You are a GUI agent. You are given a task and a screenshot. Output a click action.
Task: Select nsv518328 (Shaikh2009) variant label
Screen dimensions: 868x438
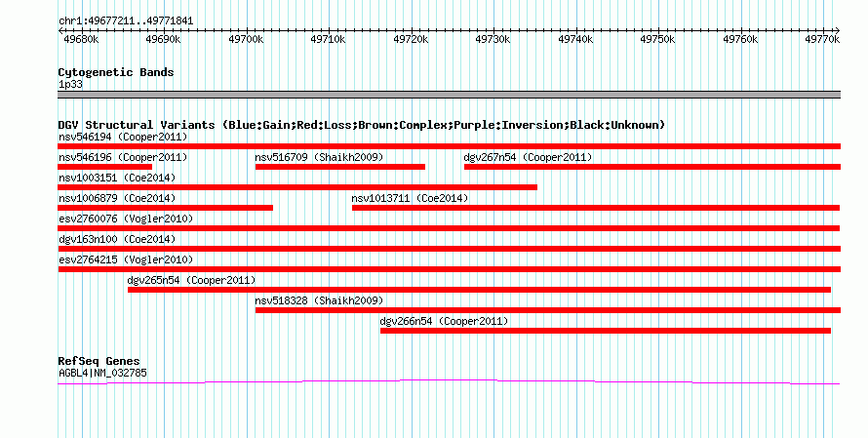pos(319,300)
